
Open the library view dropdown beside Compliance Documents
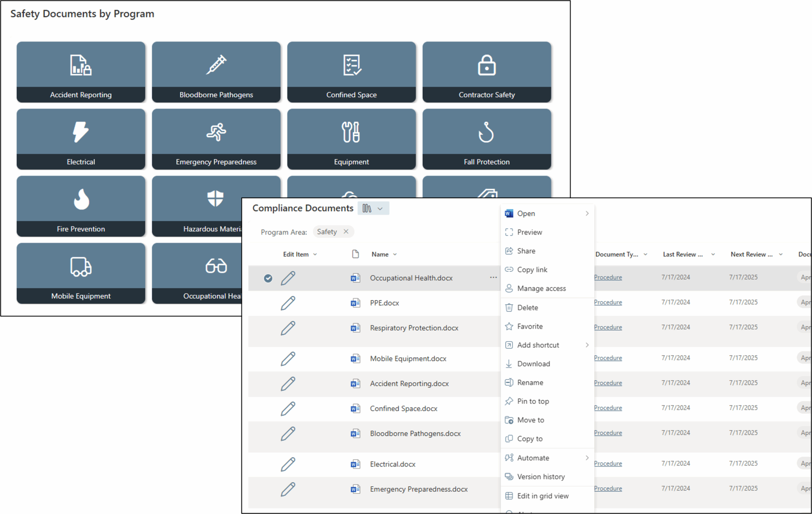(373, 208)
